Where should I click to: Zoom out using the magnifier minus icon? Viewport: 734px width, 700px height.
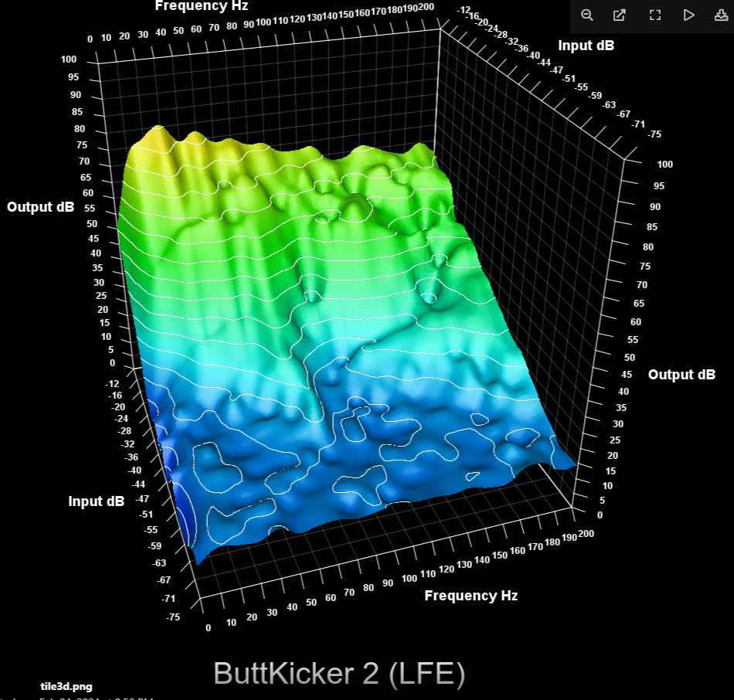(x=587, y=15)
